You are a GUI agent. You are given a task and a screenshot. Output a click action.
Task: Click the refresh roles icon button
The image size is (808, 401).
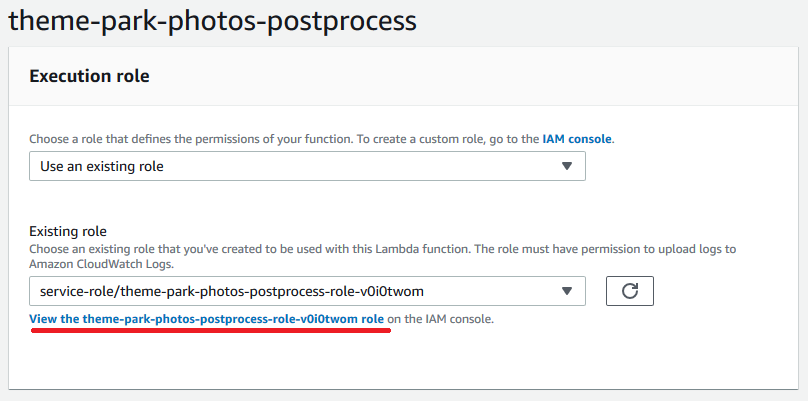(630, 291)
